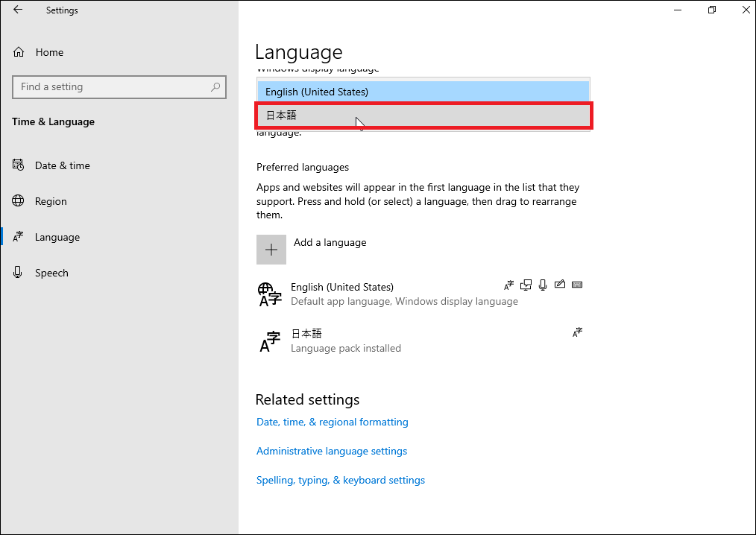Viewport: 756px width, 535px height.
Task: Click English row text-to-speech icon
Action: coord(526,285)
